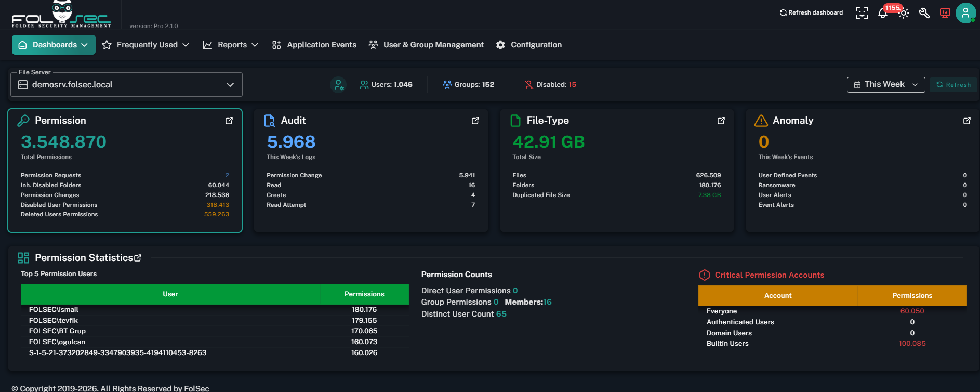Click the chevron next to Reports
This screenshot has width=980, height=392.
coord(255,45)
